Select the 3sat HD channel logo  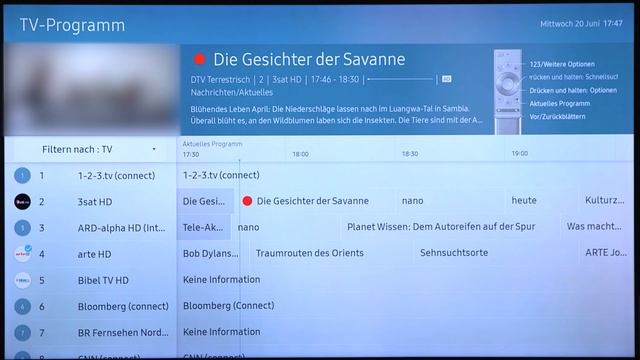(22, 202)
